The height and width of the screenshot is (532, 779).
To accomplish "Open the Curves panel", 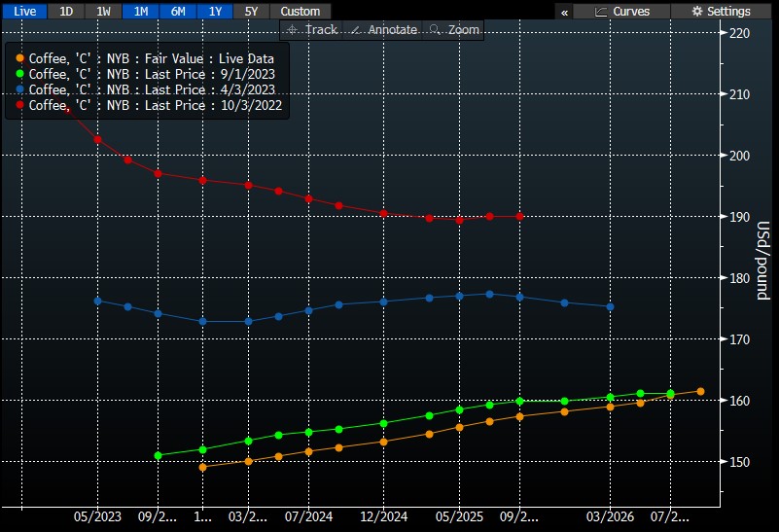I will point(621,11).
